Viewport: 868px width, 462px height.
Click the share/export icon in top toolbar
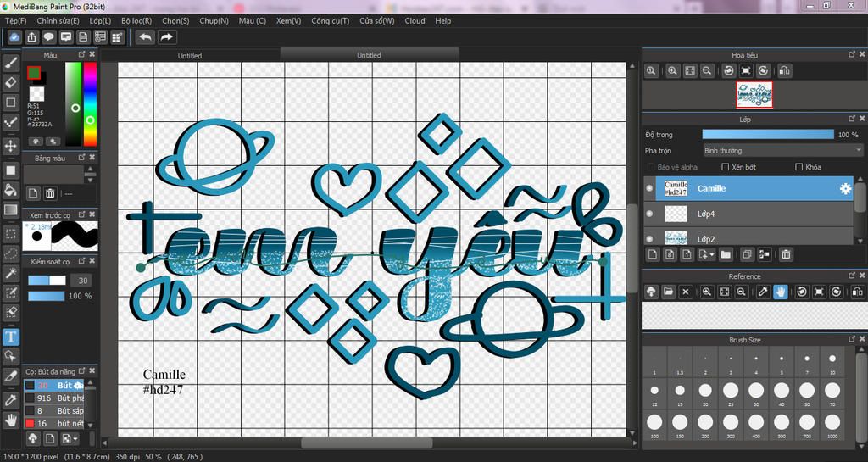point(31,37)
